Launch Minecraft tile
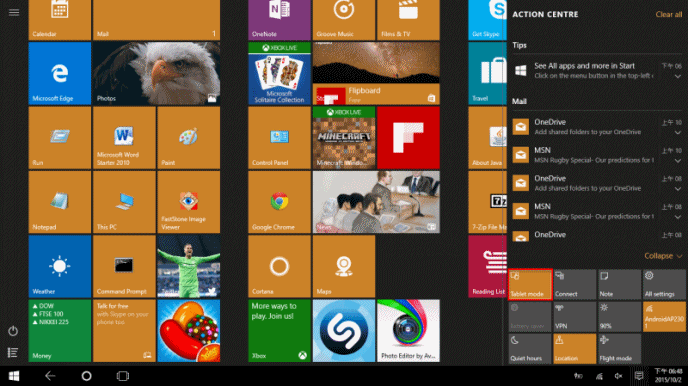This screenshot has width=688, height=386. click(344, 138)
